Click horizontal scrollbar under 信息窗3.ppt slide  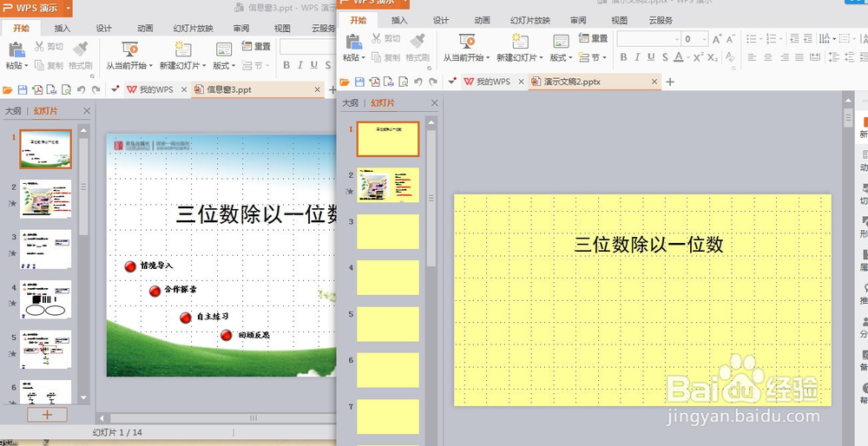(253, 418)
